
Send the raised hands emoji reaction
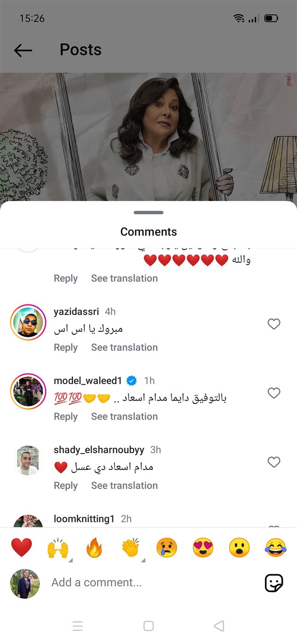tap(58, 548)
